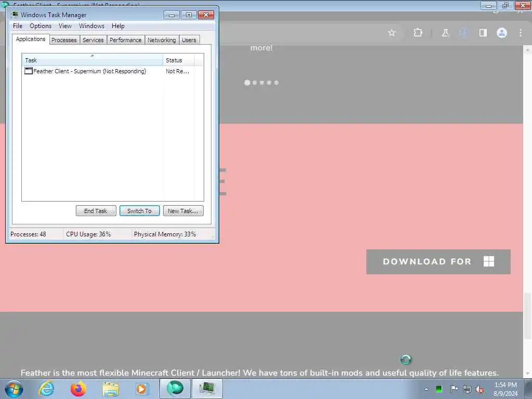Image resolution: width=532 pixels, height=399 pixels.
Task: Click the Switch To button
Action: pos(139,211)
